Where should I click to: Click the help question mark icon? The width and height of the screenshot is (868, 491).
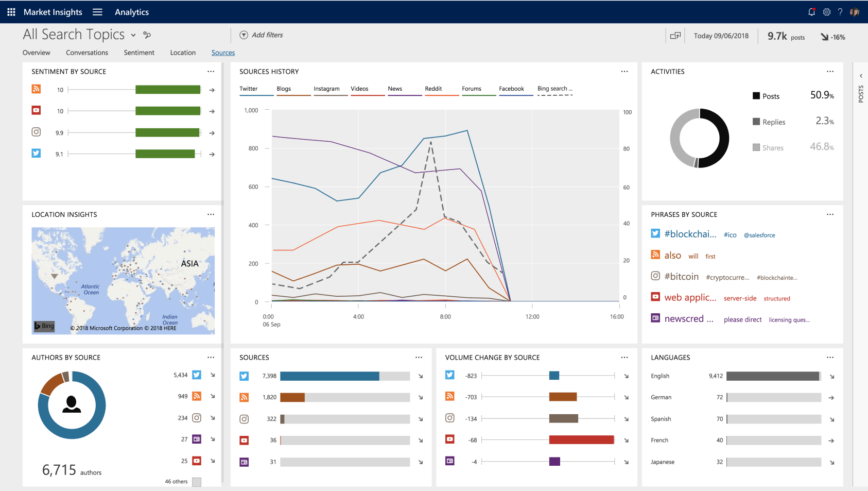(x=840, y=12)
